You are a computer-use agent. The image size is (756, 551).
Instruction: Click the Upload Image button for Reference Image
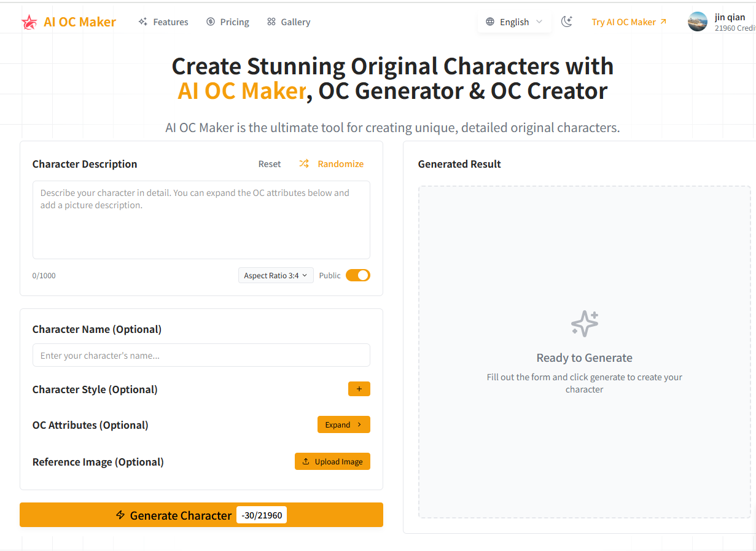pyautogui.click(x=332, y=461)
